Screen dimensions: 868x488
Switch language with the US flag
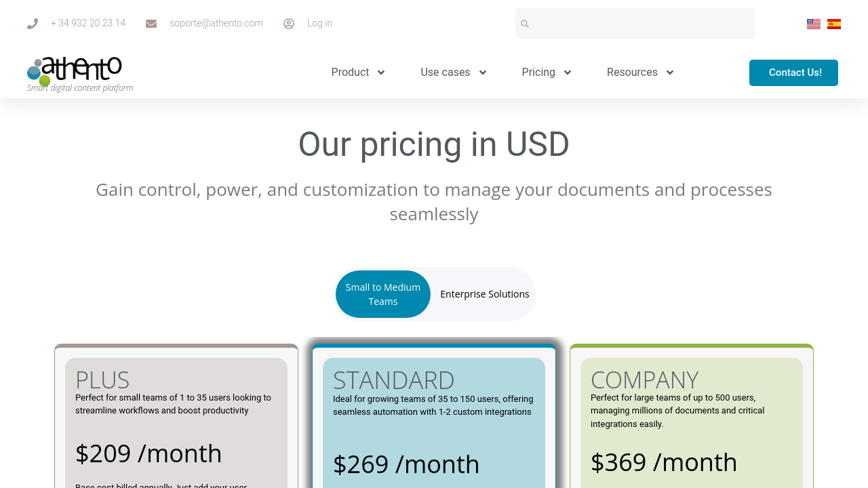[814, 24]
